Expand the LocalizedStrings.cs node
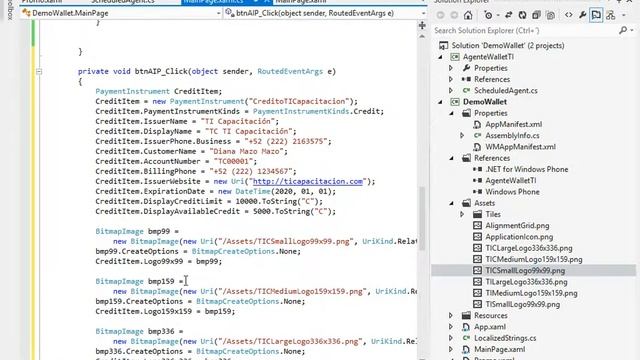 click(451, 338)
